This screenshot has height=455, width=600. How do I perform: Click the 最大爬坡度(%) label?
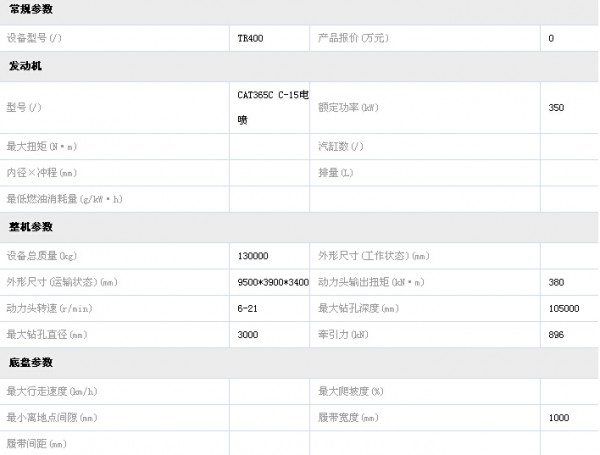point(351,390)
